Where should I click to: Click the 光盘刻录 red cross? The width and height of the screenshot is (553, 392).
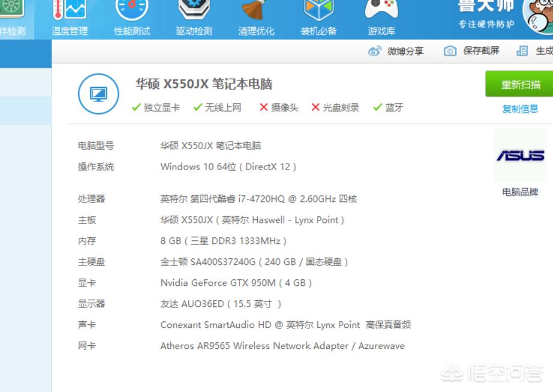click(x=315, y=107)
